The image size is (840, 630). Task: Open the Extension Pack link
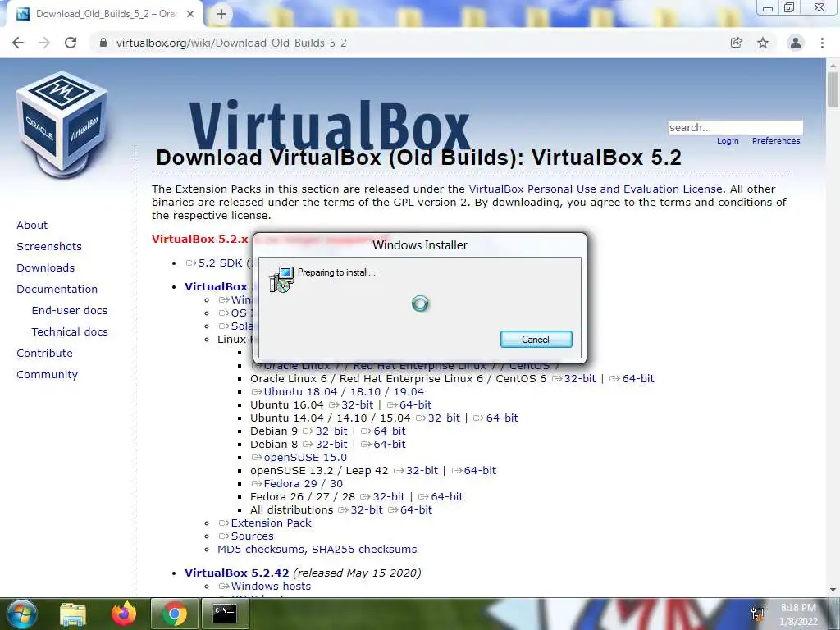271,523
